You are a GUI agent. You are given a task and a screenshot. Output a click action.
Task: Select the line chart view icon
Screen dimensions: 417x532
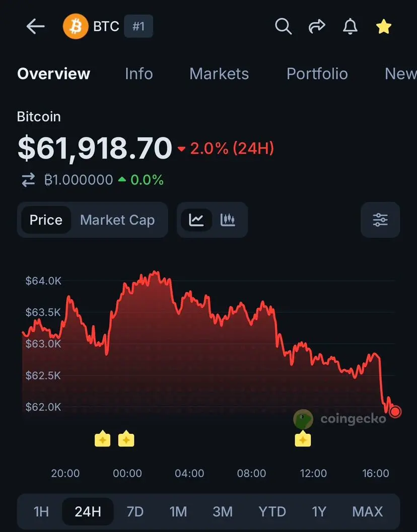[x=196, y=220]
